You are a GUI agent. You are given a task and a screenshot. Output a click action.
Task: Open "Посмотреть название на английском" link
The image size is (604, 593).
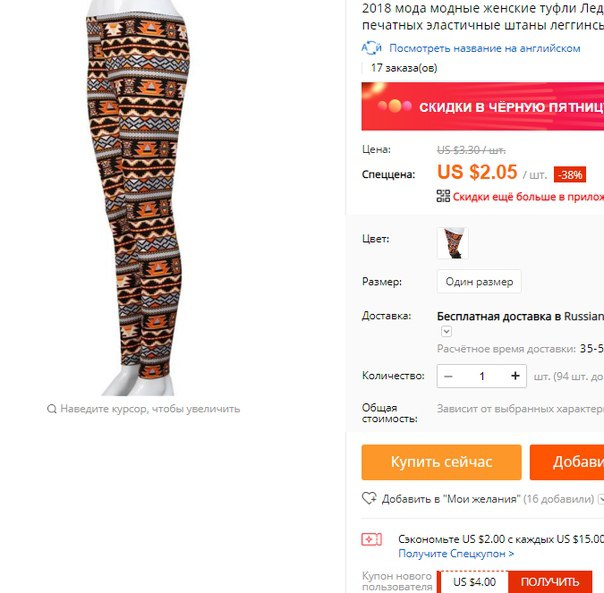tap(485, 48)
